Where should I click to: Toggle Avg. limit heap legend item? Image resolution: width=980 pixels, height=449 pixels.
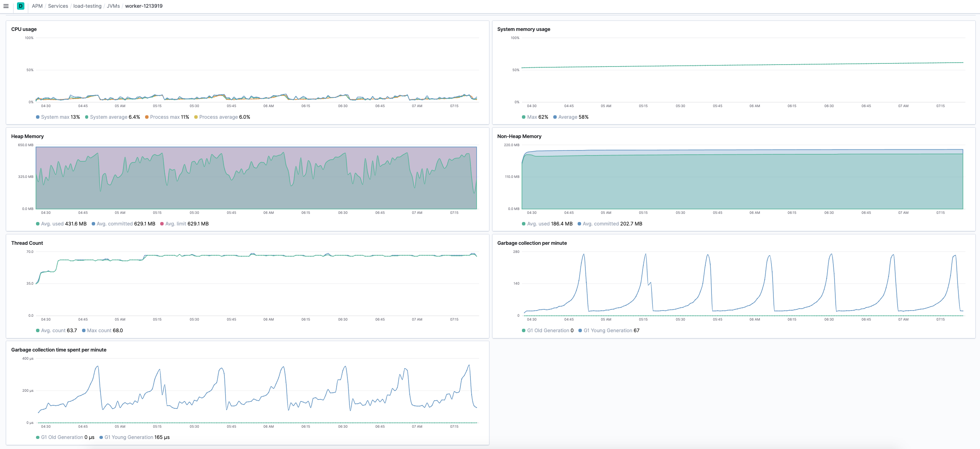point(176,224)
